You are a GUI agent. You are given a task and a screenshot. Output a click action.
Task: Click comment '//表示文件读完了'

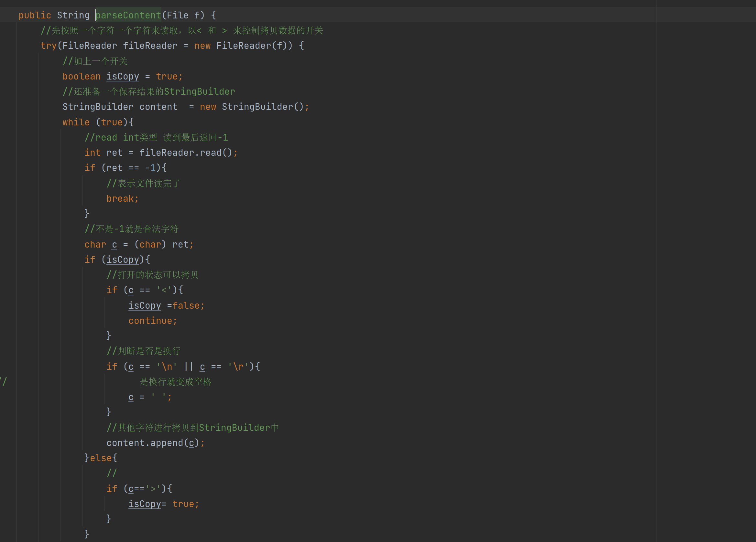tap(143, 183)
